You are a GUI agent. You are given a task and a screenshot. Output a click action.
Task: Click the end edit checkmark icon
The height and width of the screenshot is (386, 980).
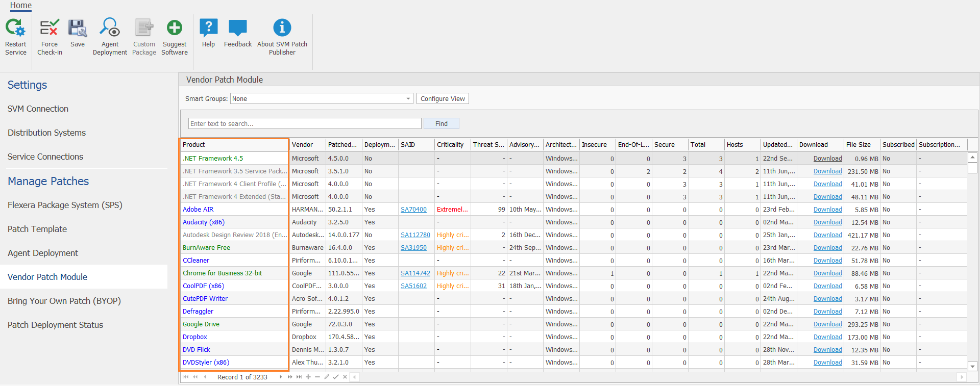click(x=336, y=377)
